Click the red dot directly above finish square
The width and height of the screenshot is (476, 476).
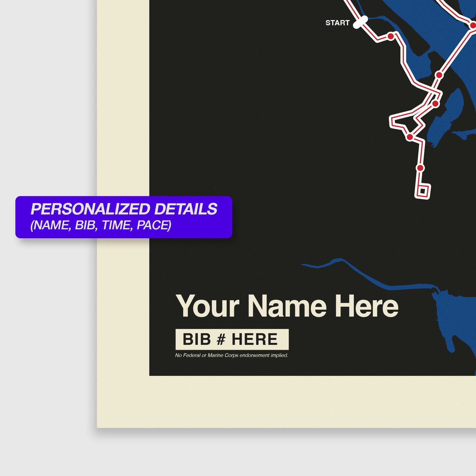tap(420, 168)
